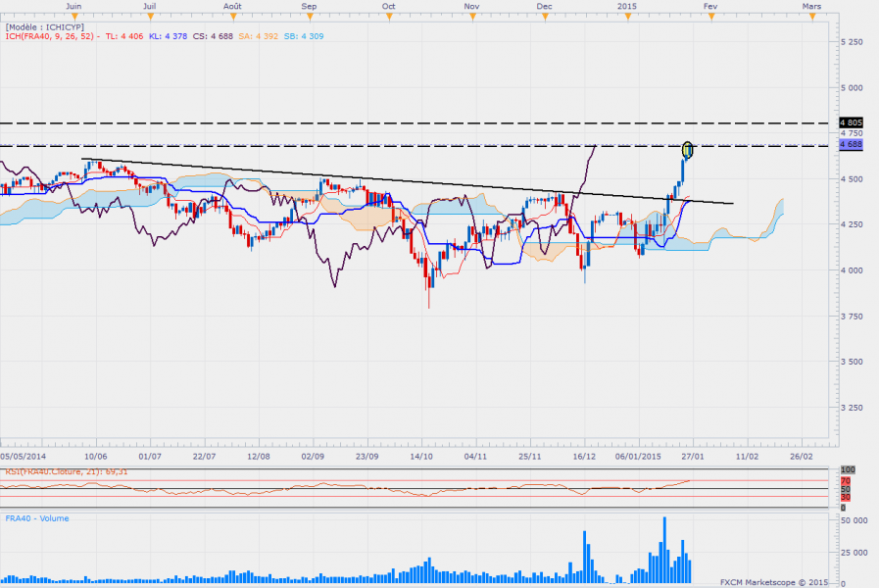Image resolution: width=879 pixels, height=588 pixels.
Task: Click the SB: 4 309 value
Action: coord(303,36)
